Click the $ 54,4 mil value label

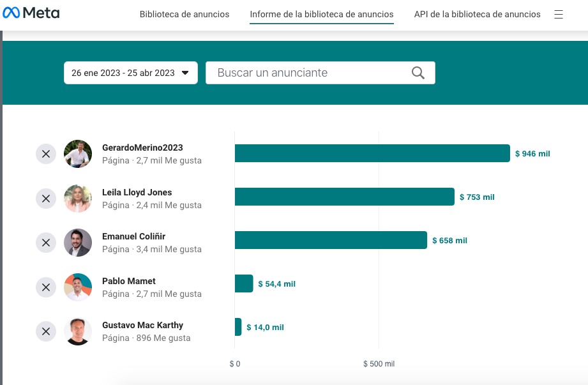pyautogui.click(x=276, y=284)
